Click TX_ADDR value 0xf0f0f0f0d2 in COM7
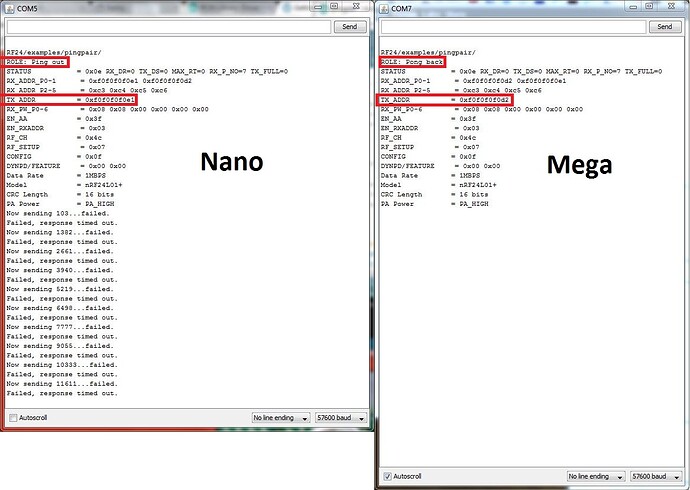The image size is (690, 490). click(484, 100)
